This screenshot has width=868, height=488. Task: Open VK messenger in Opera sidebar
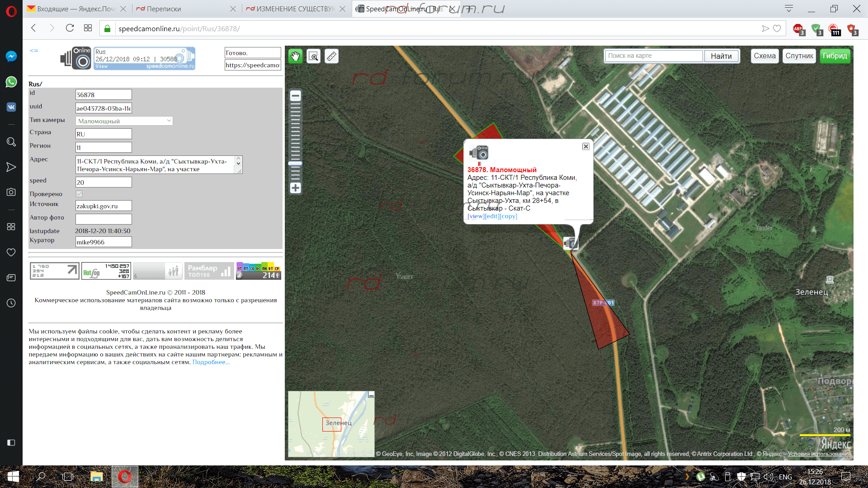click(x=11, y=107)
